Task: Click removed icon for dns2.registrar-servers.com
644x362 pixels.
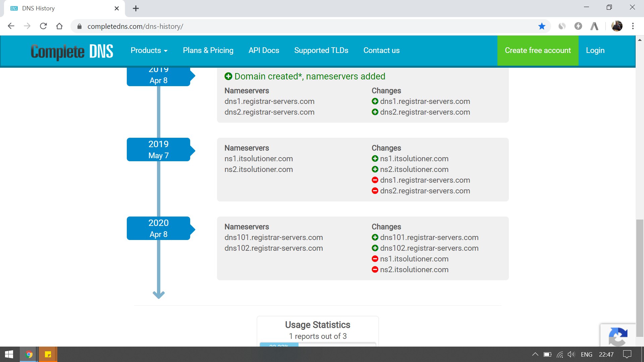Action: pyautogui.click(x=375, y=191)
